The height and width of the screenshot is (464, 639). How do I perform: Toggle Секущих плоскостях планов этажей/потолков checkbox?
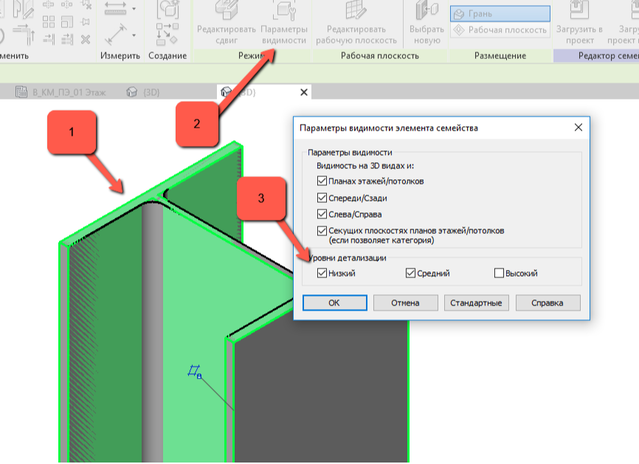pyautogui.click(x=322, y=231)
